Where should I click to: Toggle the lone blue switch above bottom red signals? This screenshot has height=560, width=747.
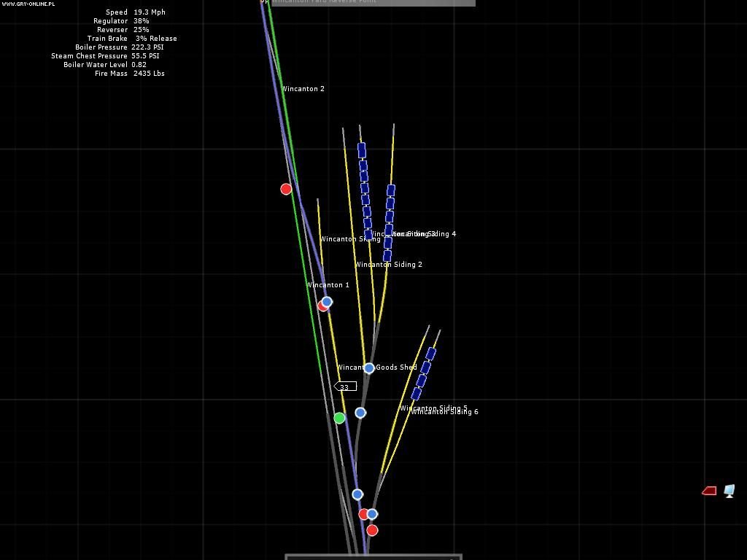tap(357, 494)
